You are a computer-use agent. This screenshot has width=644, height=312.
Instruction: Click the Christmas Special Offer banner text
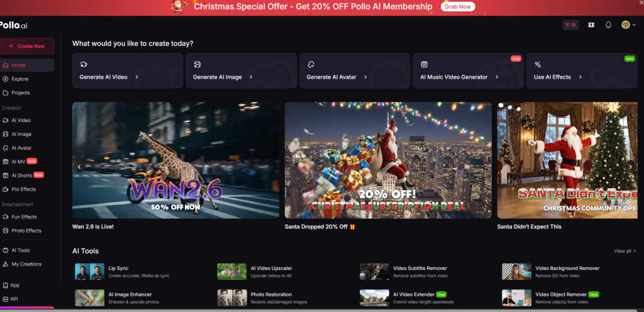point(313,6)
